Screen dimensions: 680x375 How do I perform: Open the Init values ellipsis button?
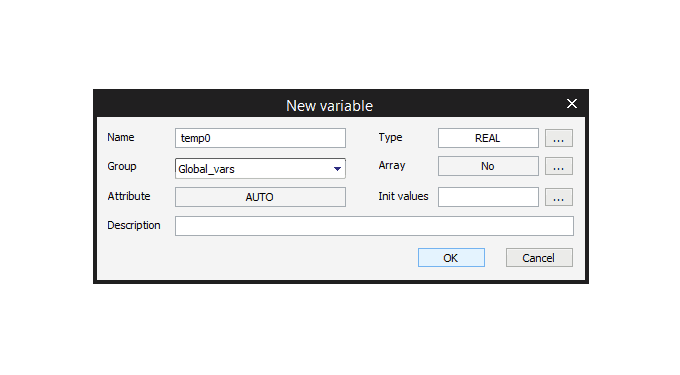(x=559, y=197)
